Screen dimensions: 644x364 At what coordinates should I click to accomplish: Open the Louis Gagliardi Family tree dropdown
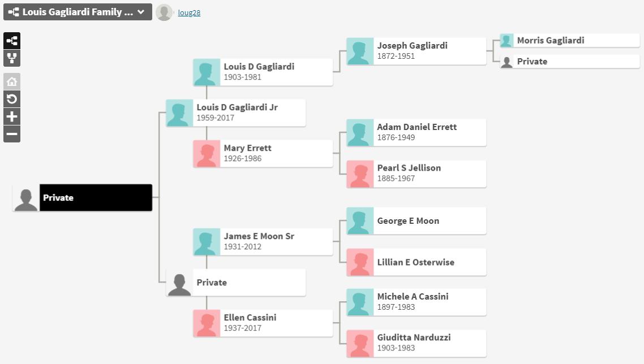click(78, 12)
